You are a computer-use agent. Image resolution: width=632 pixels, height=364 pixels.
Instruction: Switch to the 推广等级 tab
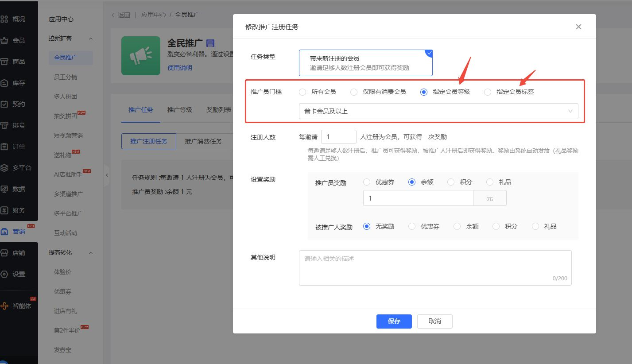click(x=179, y=110)
